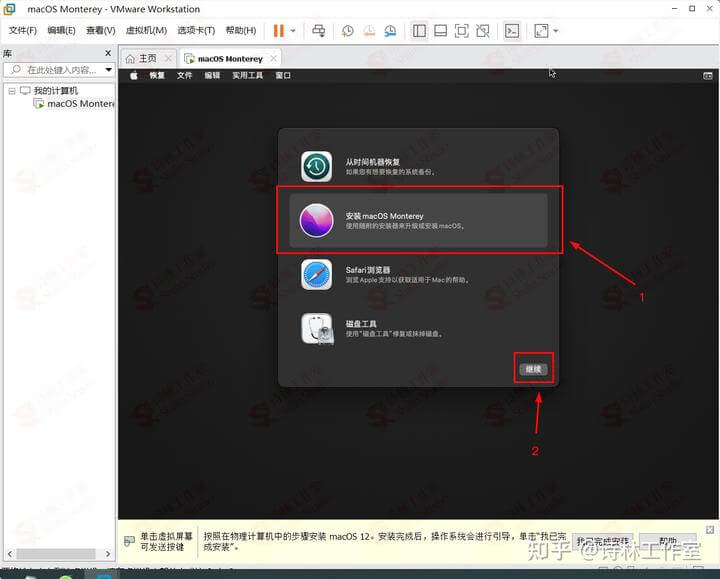Open the Apple menu in the guest
This screenshot has width=720, height=579.
click(134, 75)
